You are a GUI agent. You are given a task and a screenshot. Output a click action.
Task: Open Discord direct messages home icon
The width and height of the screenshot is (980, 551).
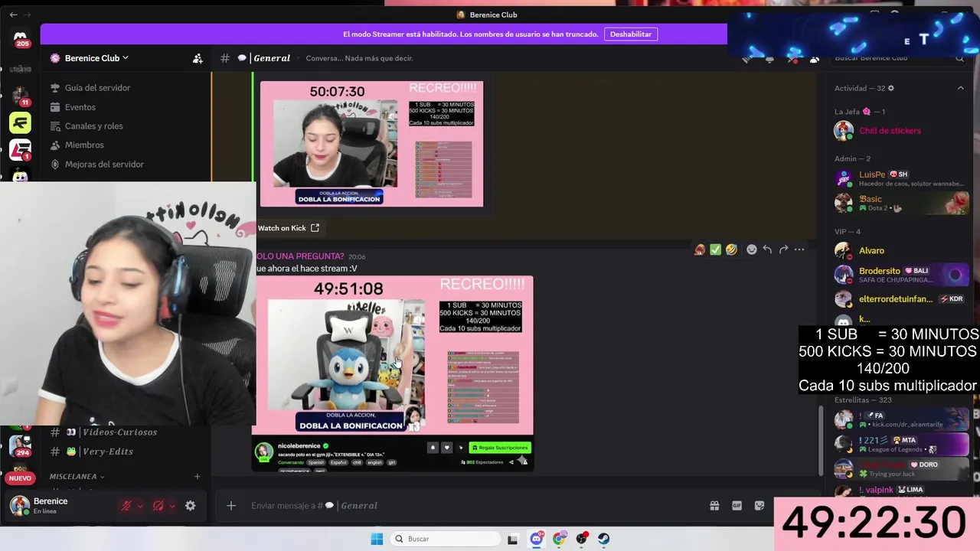21,37
